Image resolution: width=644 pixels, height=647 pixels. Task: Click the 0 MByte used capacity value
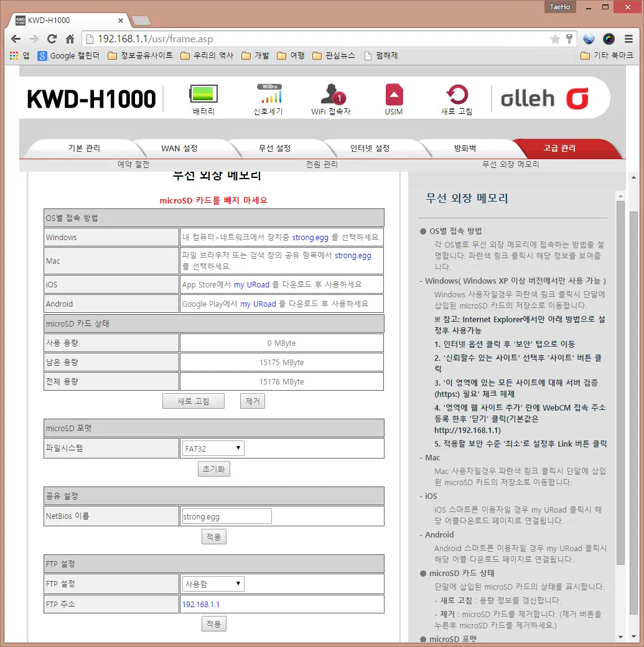281,343
